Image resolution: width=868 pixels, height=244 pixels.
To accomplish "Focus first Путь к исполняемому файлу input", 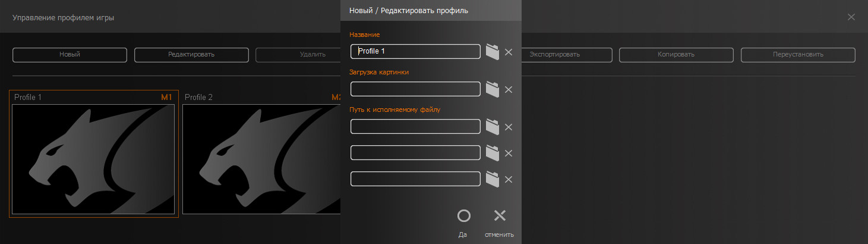I will click(x=415, y=127).
